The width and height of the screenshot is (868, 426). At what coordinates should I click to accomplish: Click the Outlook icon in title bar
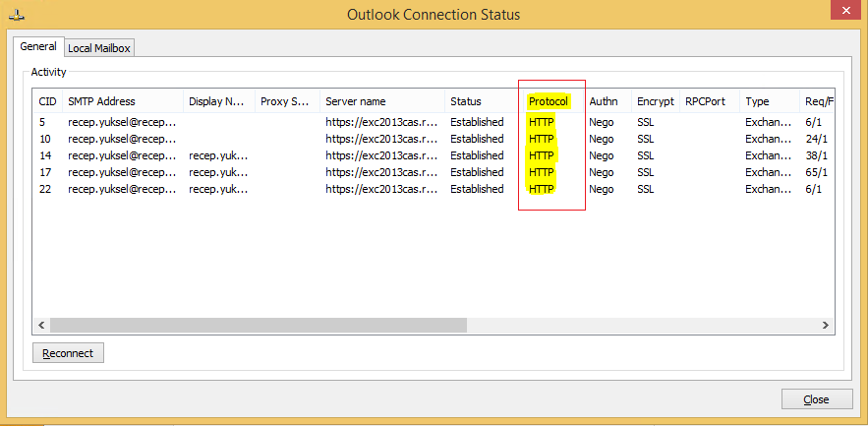16,15
